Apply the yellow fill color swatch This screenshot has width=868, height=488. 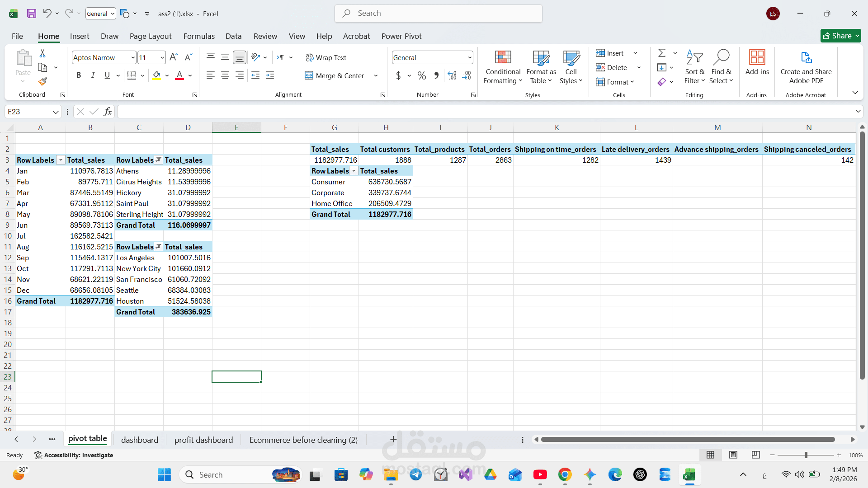[156, 75]
